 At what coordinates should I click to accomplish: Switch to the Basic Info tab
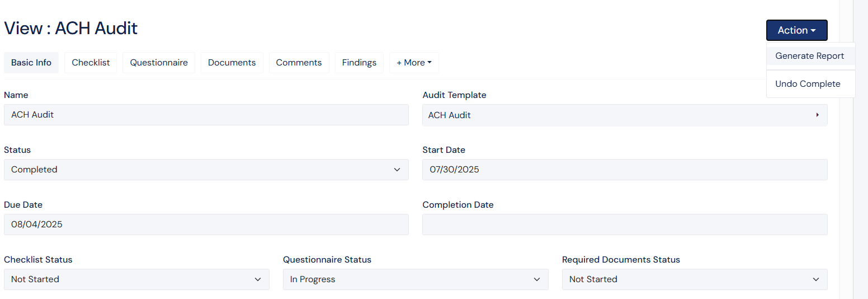[31, 63]
